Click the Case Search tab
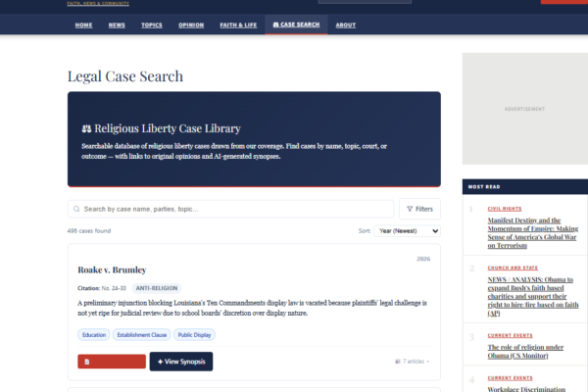This screenshot has height=392, width=588. pos(294,24)
